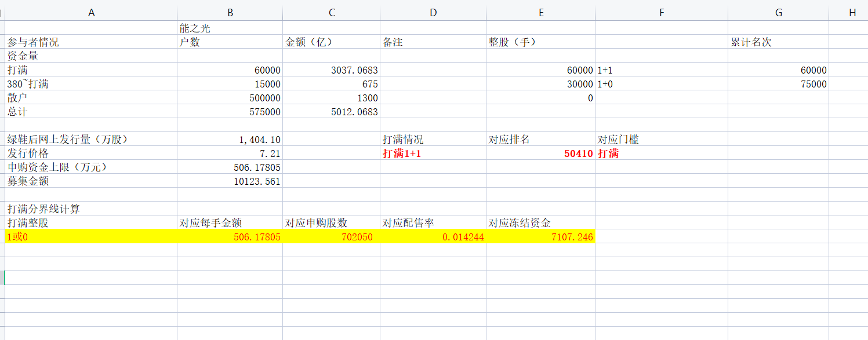Click the 发行价格 label
This screenshot has width=868, height=340.
click(91, 153)
